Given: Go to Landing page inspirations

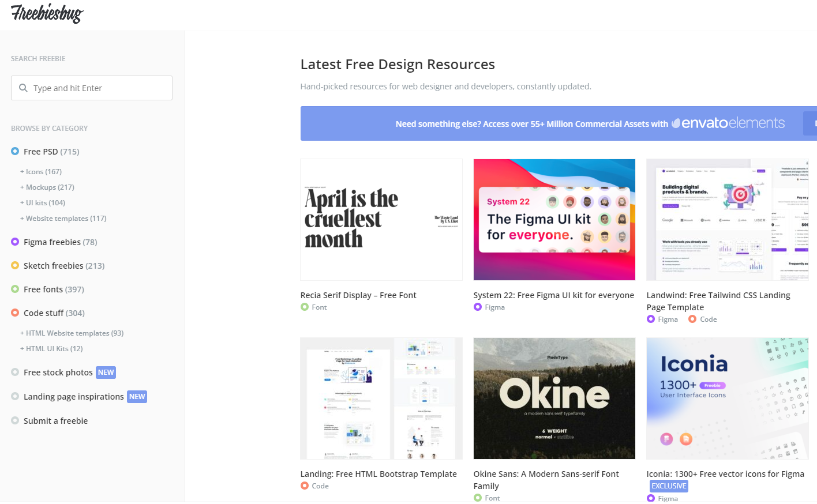Looking at the screenshot, I should tap(73, 397).
